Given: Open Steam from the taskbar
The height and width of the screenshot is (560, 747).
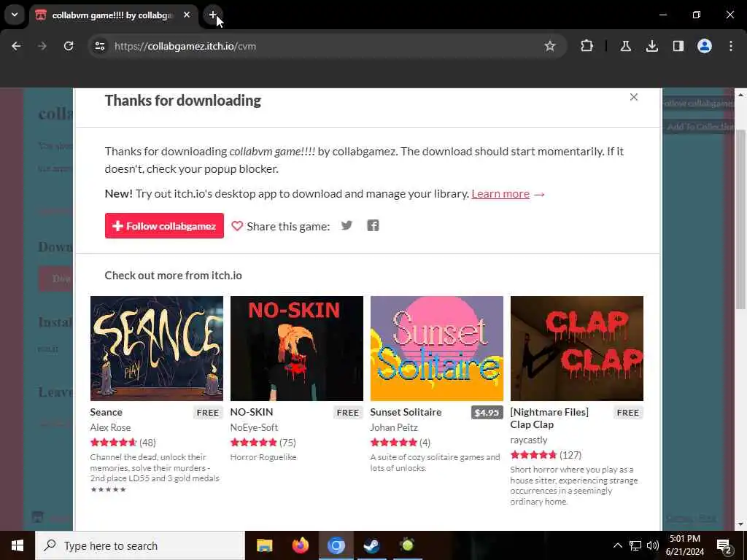Looking at the screenshot, I should pos(371,545).
